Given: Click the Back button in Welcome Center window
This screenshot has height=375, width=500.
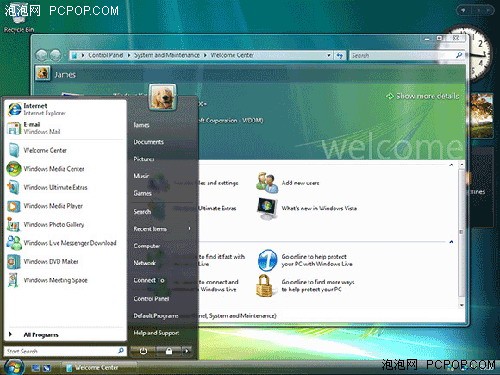Looking at the screenshot, I should 41,55.
